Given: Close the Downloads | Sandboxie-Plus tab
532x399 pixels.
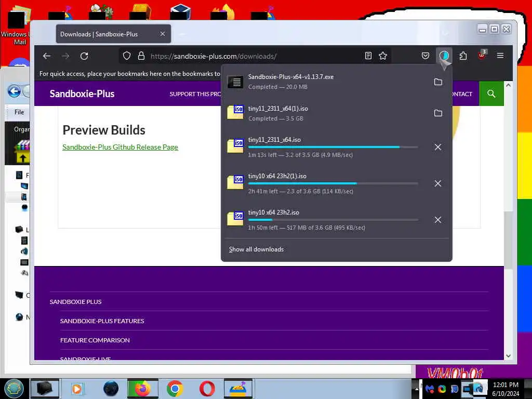Looking at the screenshot, I should click(x=163, y=34).
